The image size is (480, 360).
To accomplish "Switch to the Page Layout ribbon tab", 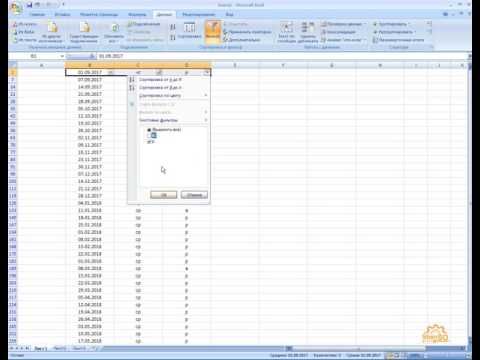I will click(x=99, y=14).
